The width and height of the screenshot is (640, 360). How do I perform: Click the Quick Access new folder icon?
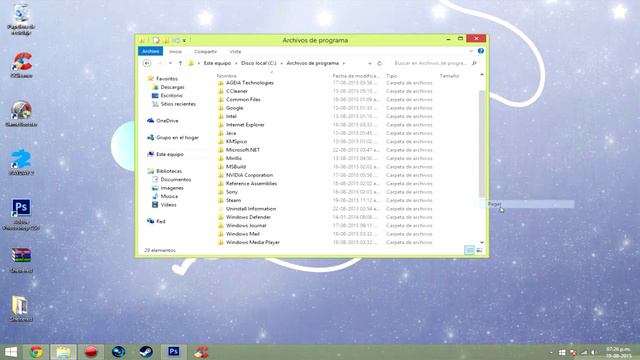point(166,40)
